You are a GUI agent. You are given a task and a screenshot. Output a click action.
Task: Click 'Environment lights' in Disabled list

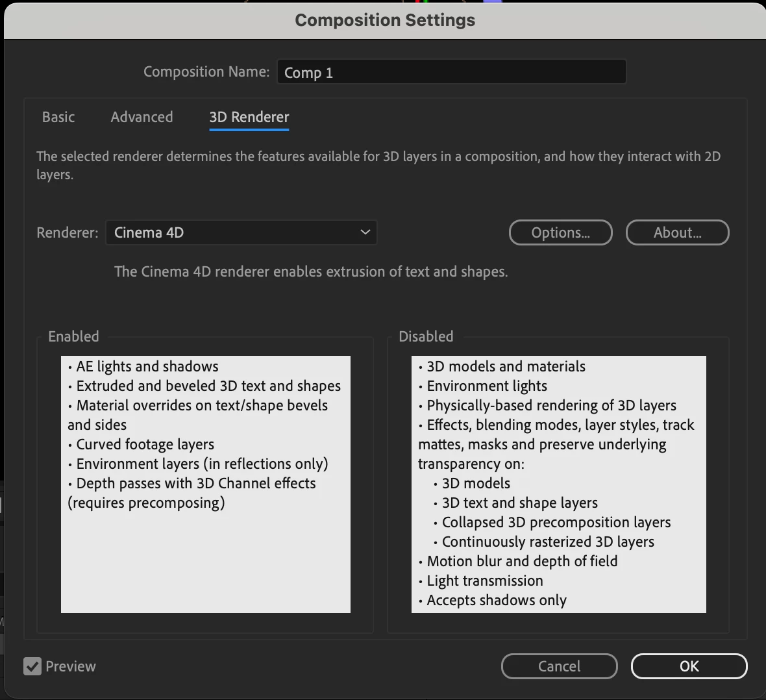(x=487, y=386)
